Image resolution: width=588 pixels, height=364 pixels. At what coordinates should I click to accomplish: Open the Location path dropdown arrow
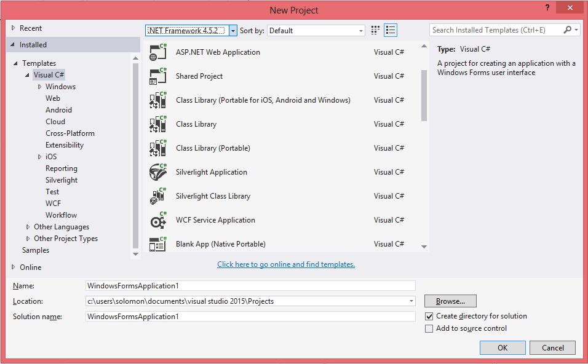tap(411, 301)
